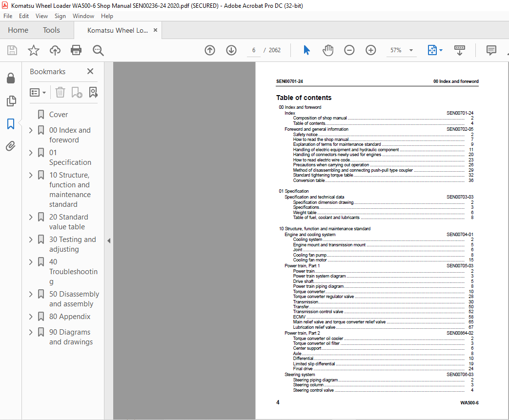
Task: Click the Save file icon
Action: [12, 50]
